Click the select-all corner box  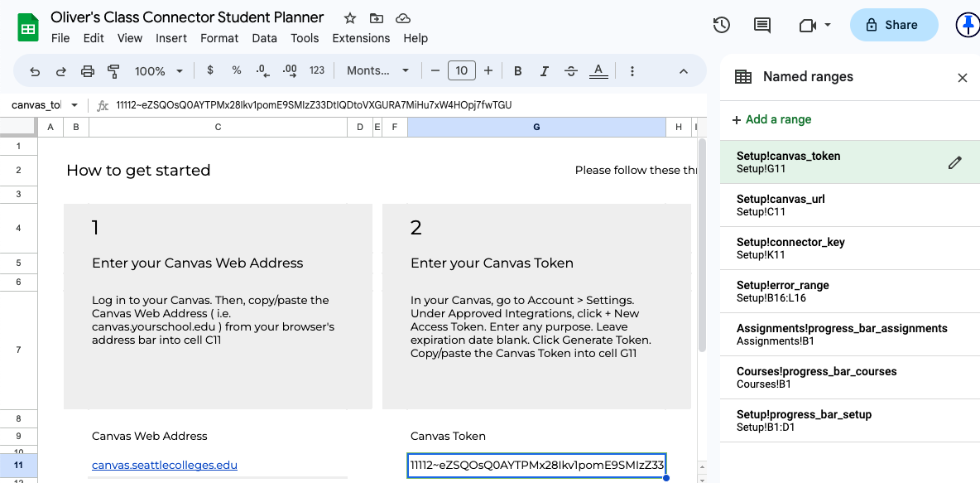(x=19, y=127)
